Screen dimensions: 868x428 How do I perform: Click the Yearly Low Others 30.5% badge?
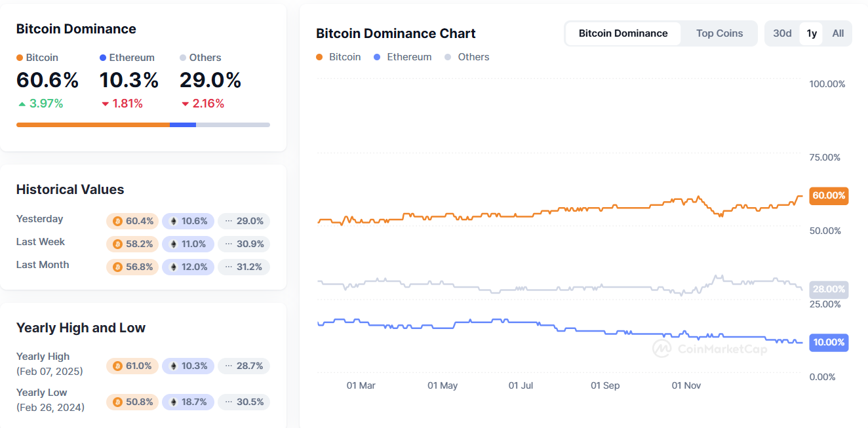tap(244, 402)
